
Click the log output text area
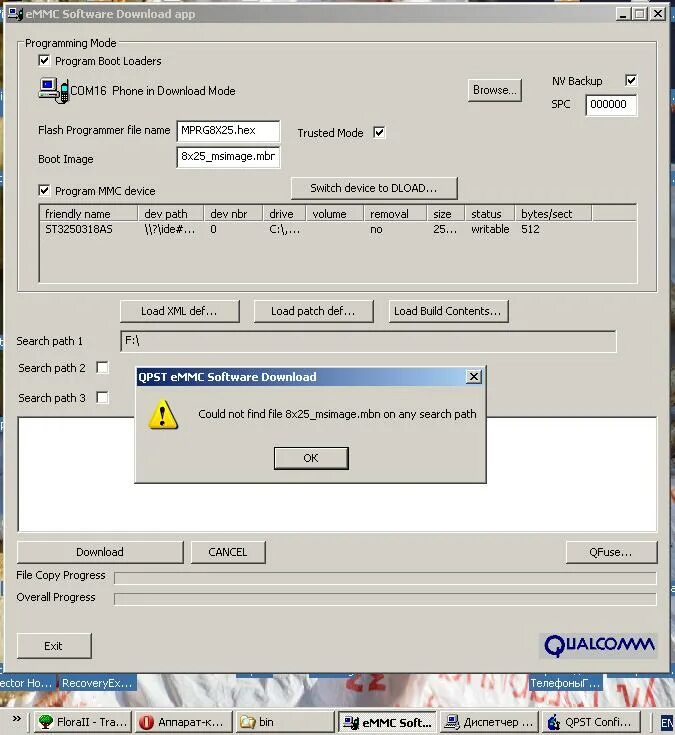pos(338,507)
